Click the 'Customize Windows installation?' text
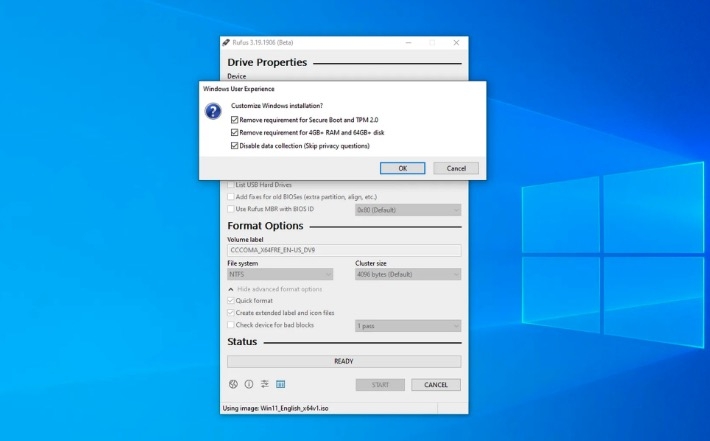The image size is (710, 441). [277, 106]
